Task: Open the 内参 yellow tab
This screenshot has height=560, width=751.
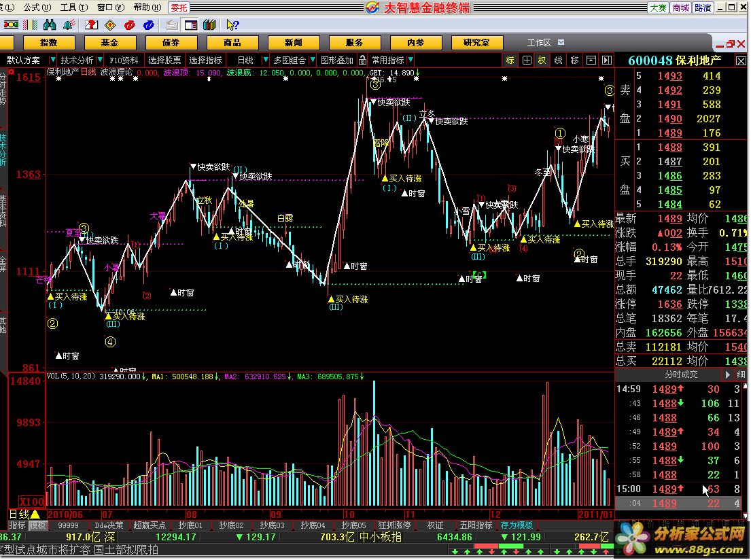Action: pos(416,43)
